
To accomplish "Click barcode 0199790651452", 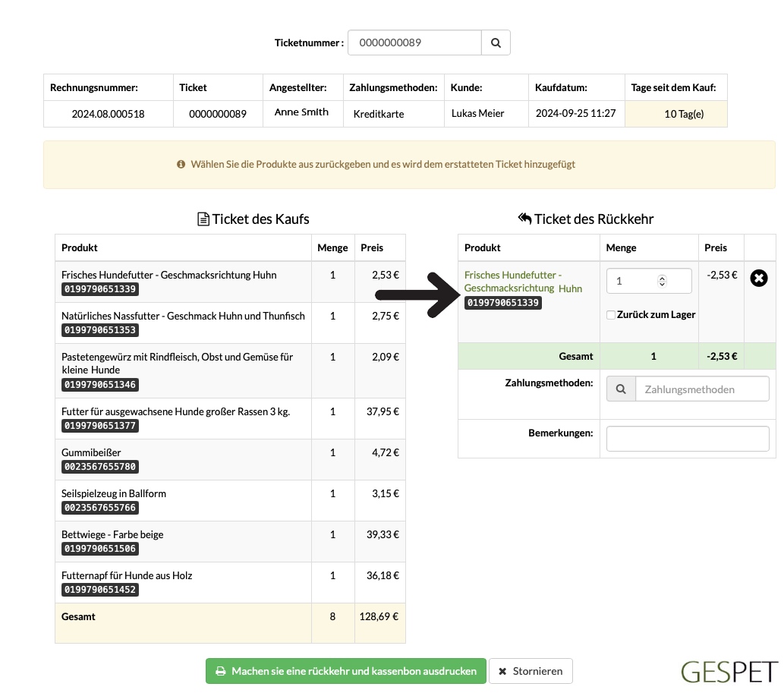I will (100, 590).
